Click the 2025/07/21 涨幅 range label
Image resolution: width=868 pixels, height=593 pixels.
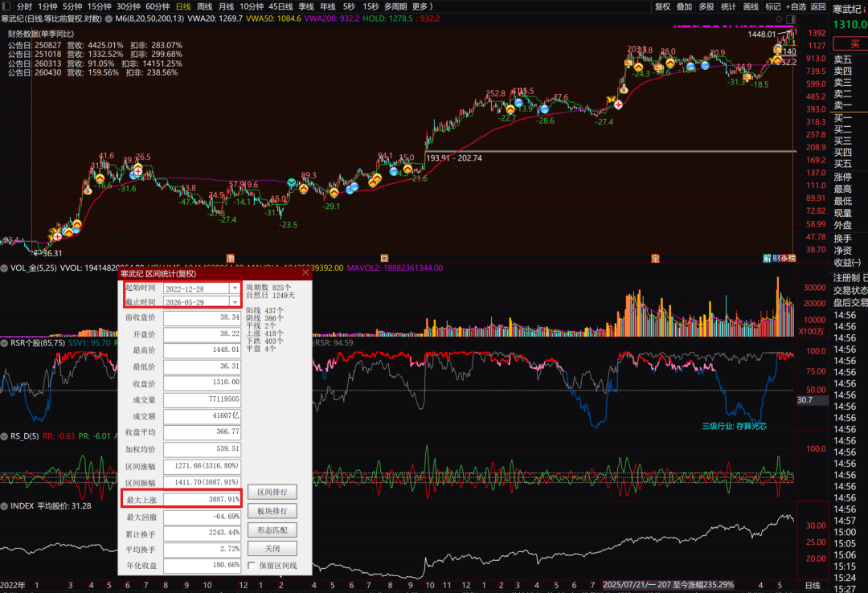[x=668, y=585]
